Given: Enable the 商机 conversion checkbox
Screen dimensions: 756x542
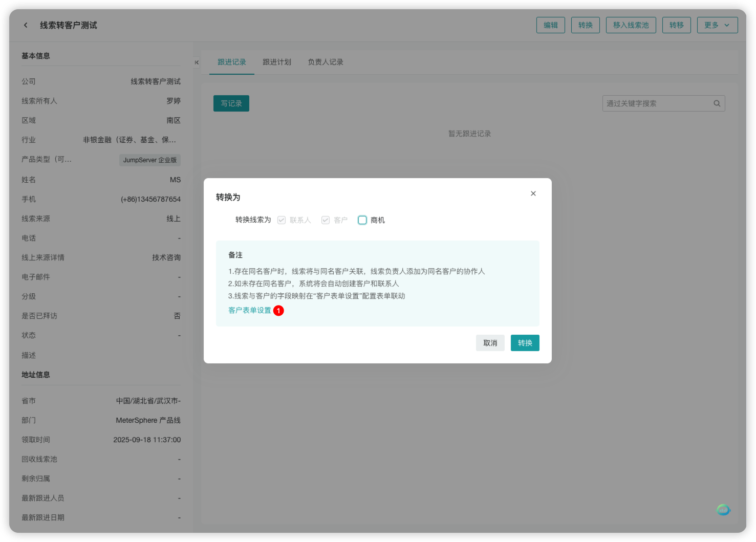Looking at the screenshot, I should [x=362, y=220].
